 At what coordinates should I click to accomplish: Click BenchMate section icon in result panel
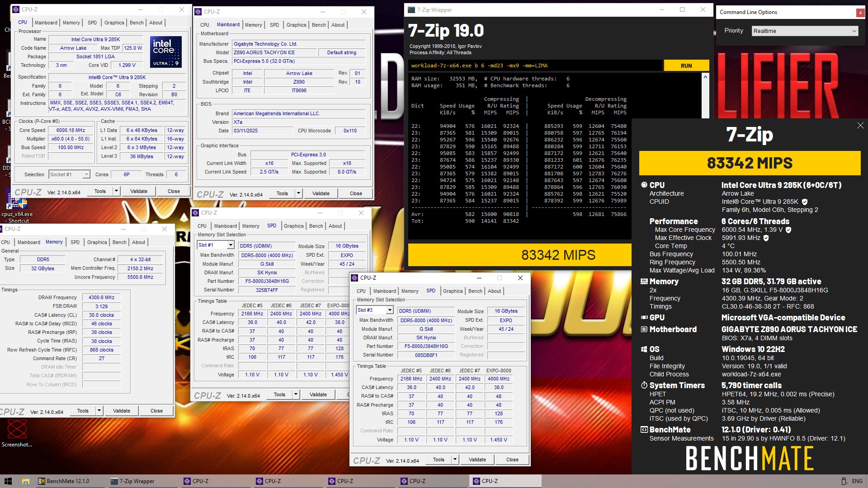644,430
